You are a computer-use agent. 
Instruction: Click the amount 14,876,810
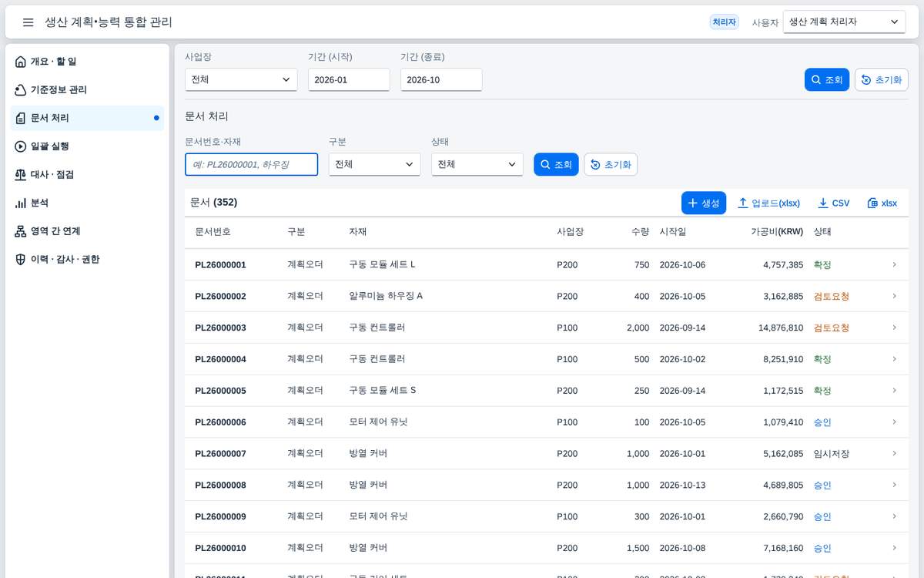click(x=781, y=328)
